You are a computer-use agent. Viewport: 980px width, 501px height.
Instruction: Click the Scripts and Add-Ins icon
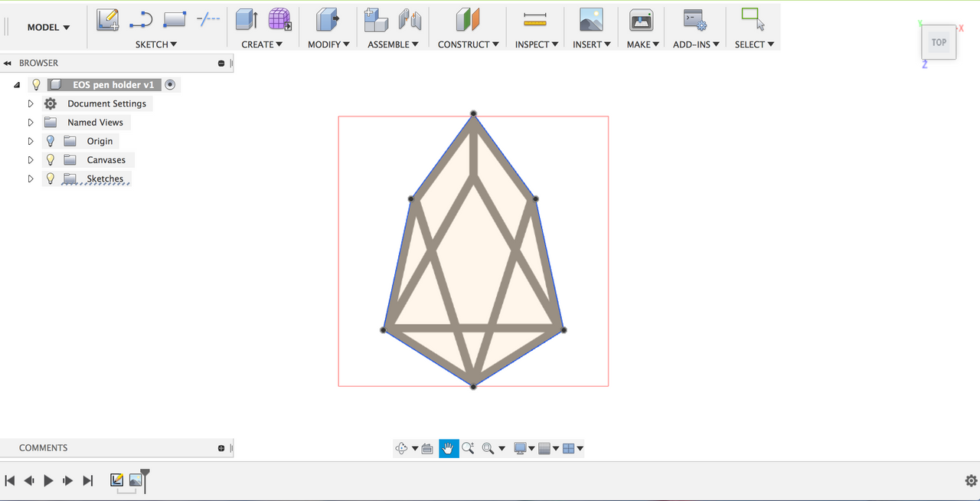click(695, 20)
